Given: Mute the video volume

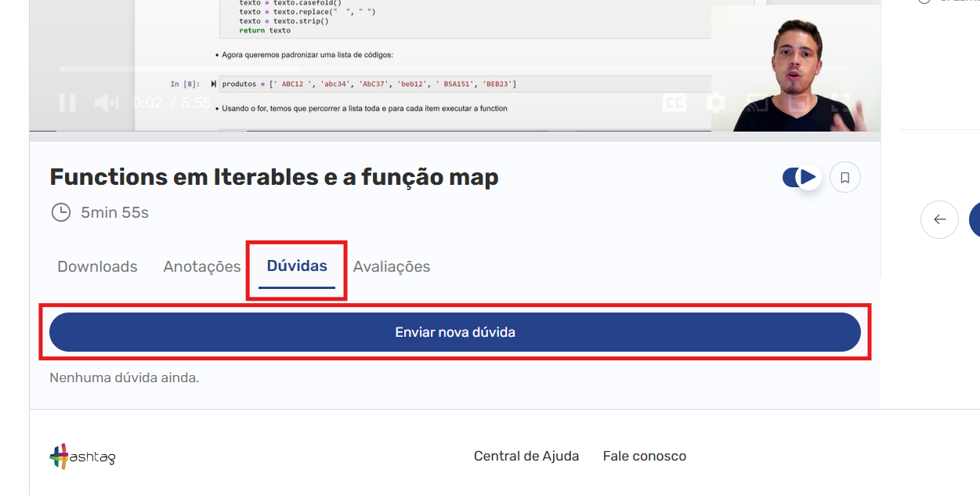Looking at the screenshot, I should [106, 103].
